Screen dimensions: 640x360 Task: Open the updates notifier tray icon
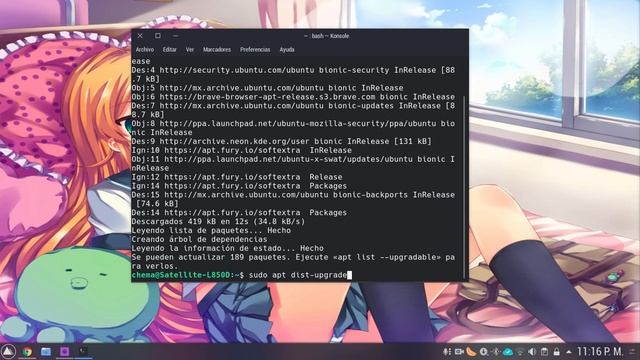[x=484, y=351]
